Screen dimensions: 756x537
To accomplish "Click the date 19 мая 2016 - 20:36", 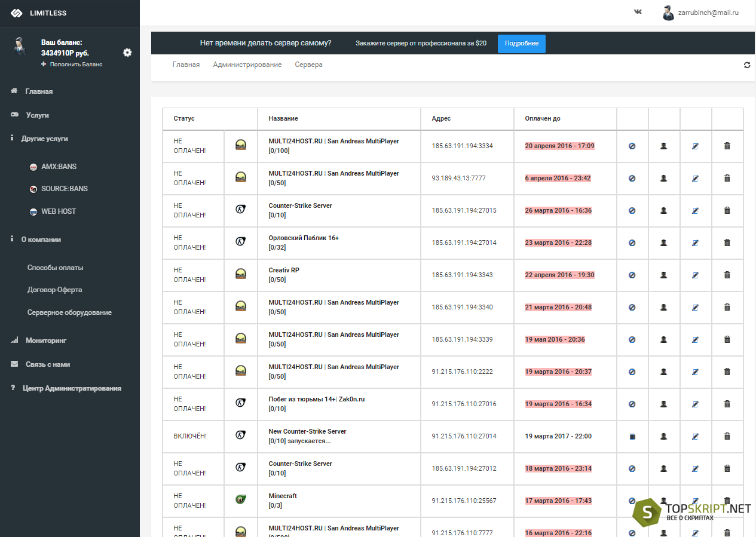I will point(555,339).
